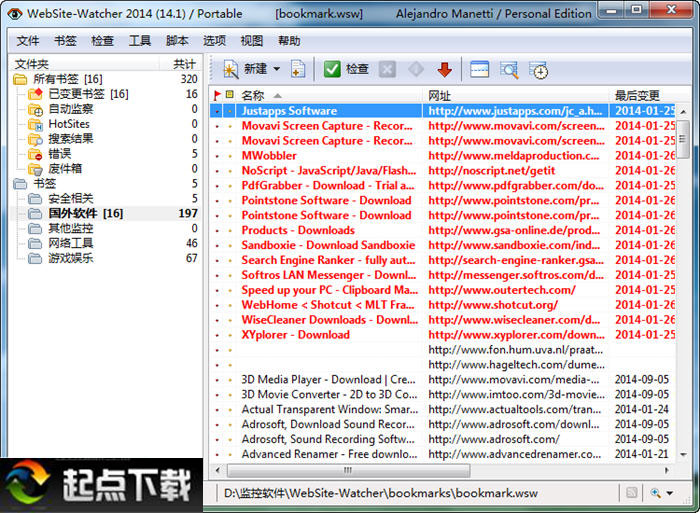Select the 废件箱 trash folder
Screen dimensions: 700x513
65,169
